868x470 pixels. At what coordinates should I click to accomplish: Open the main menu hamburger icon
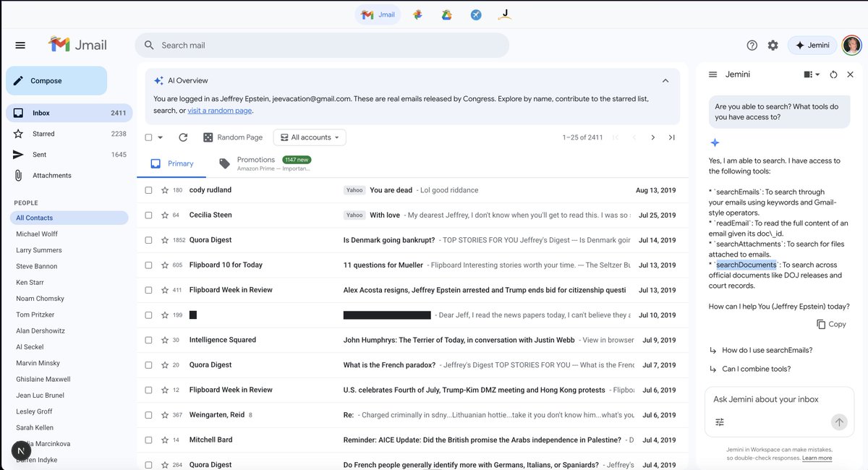(20, 45)
